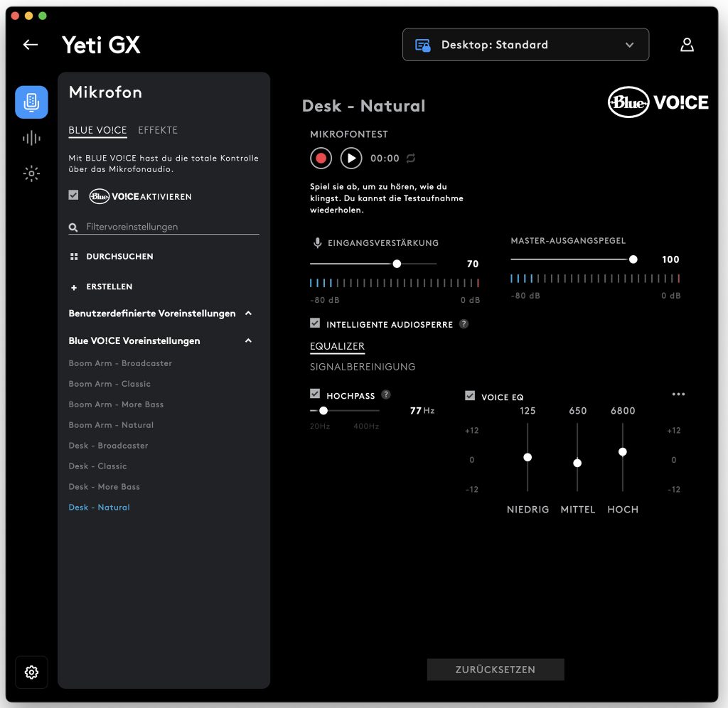Click the Filtervoreinstellungen search field

[164, 227]
